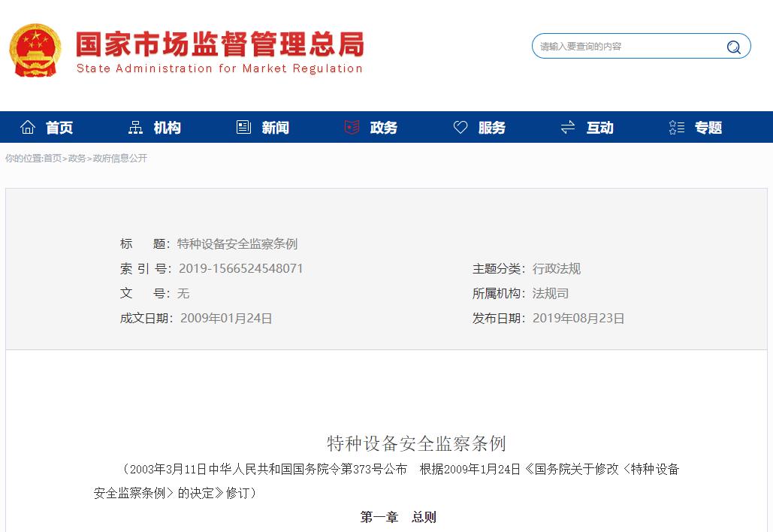Click the house icon beside 首页
Screen dimensions: 773x532
coord(28,128)
